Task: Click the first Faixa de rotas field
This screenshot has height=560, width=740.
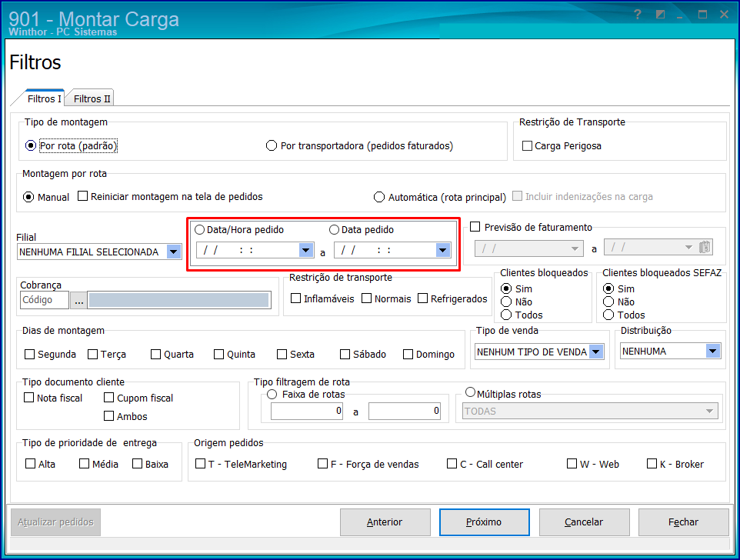Action: pyautogui.click(x=307, y=411)
